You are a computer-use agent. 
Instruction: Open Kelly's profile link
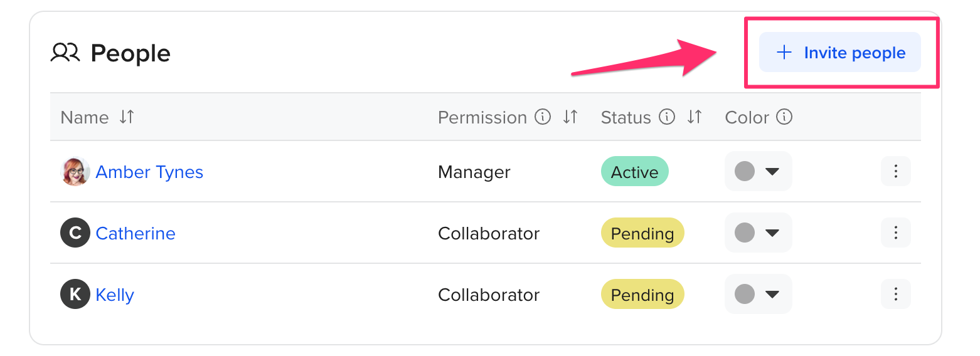pyautogui.click(x=115, y=295)
